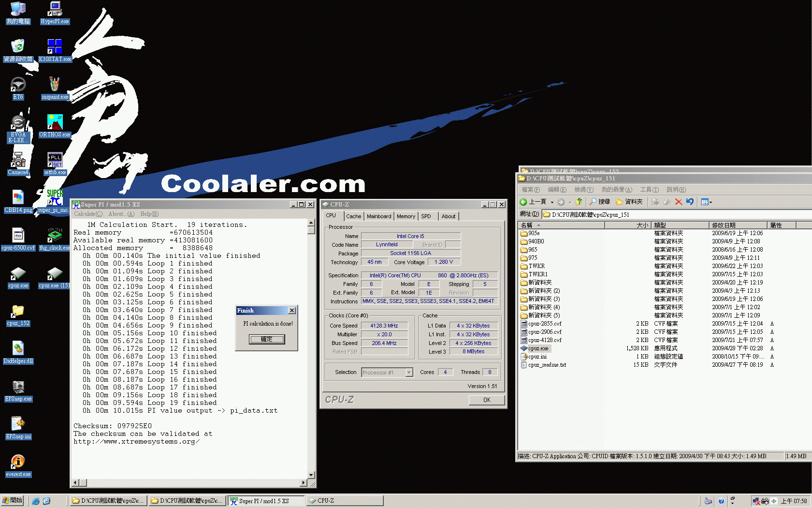This screenshot has width=812, height=508.
Task: Open the Processor #1 selection dropdown
Action: click(409, 373)
